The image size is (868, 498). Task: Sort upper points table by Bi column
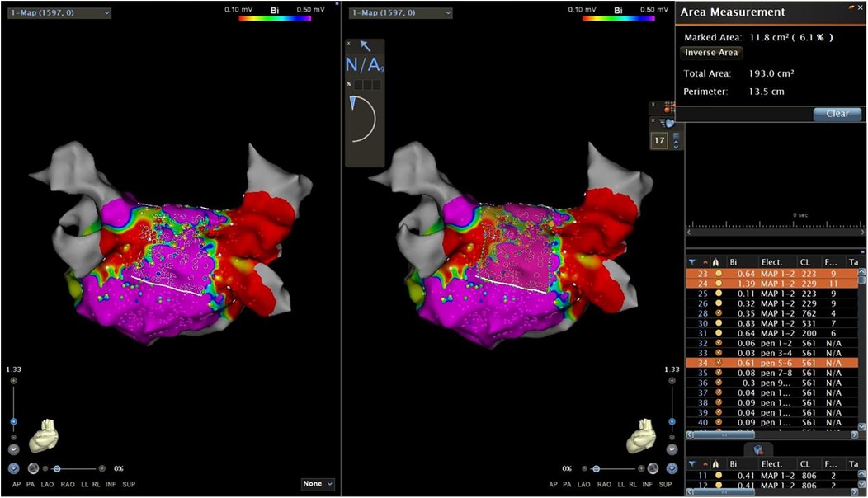pos(734,262)
